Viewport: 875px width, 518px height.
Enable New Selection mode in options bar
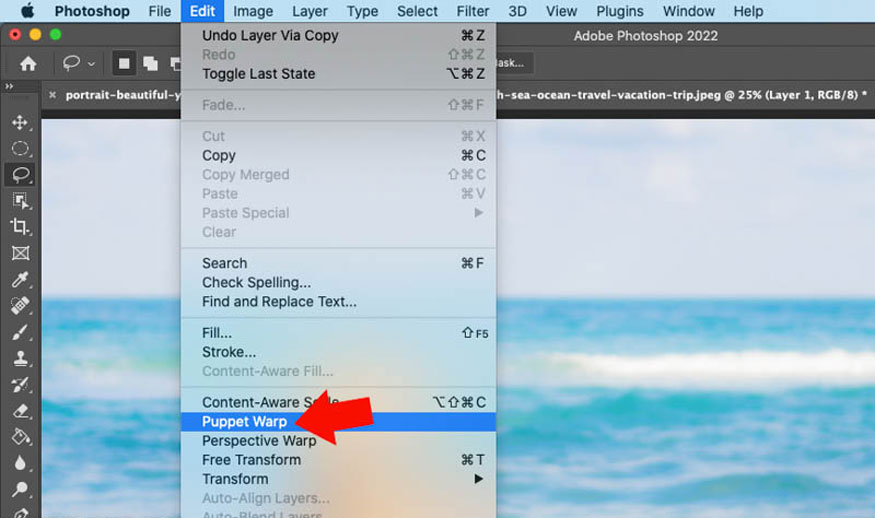pyautogui.click(x=126, y=63)
